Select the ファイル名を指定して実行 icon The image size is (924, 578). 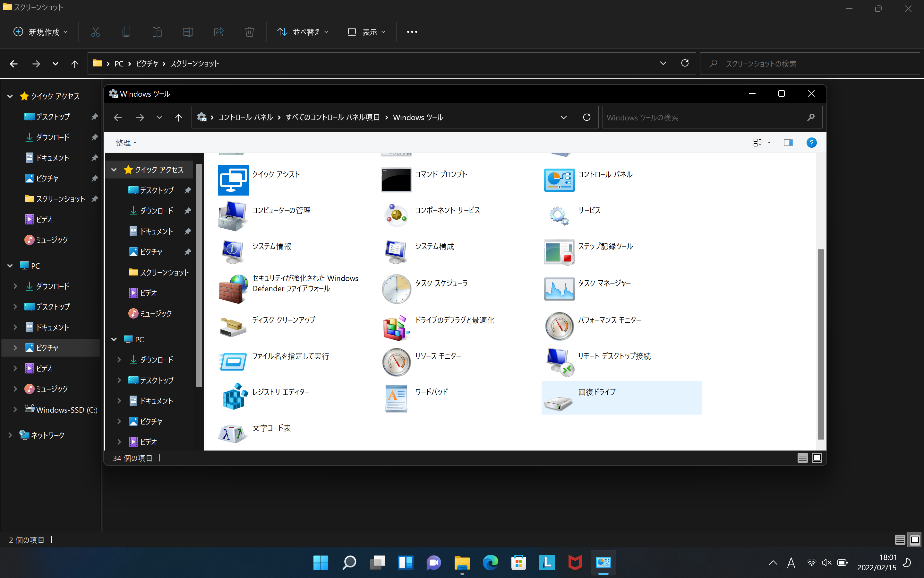[x=233, y=362]
